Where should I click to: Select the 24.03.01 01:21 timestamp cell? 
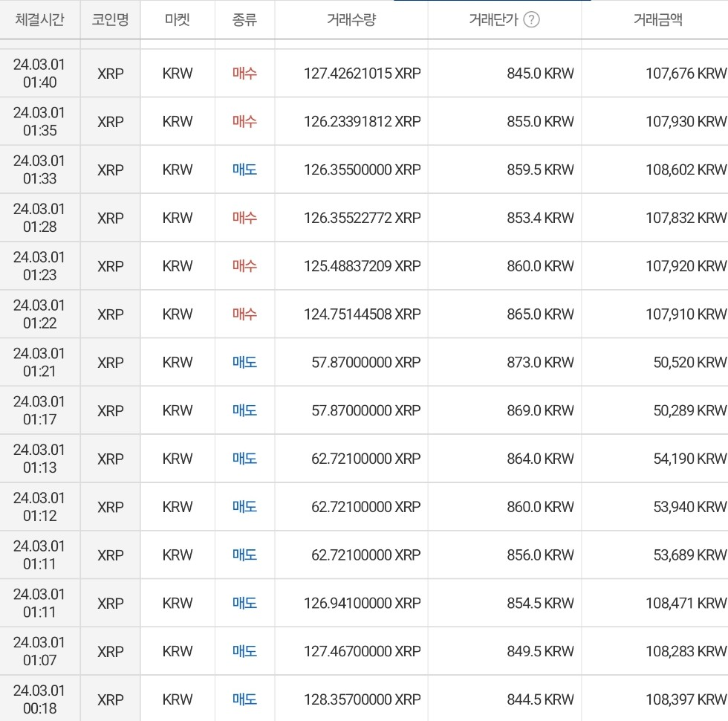click(x=39, y=363)
